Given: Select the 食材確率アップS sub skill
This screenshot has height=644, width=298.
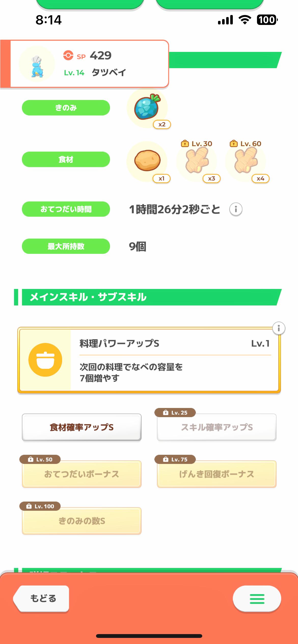Looking at the screenshot, I should pyautogui.click(x=82, y=427).
